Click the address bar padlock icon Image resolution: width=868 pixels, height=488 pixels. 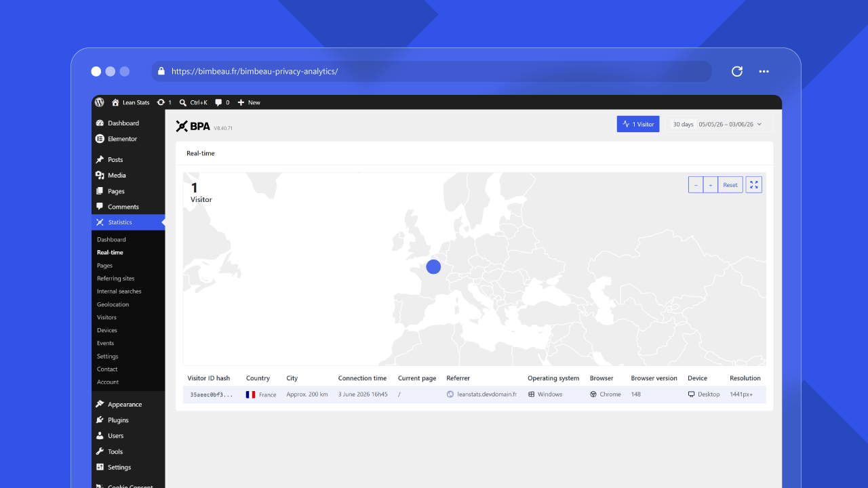tap(161, 71)
